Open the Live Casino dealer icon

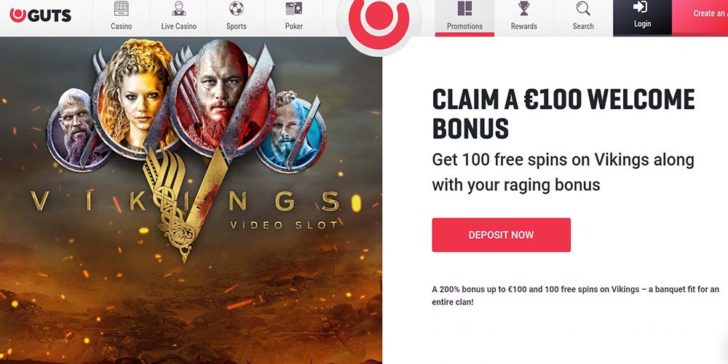point(179,8)
